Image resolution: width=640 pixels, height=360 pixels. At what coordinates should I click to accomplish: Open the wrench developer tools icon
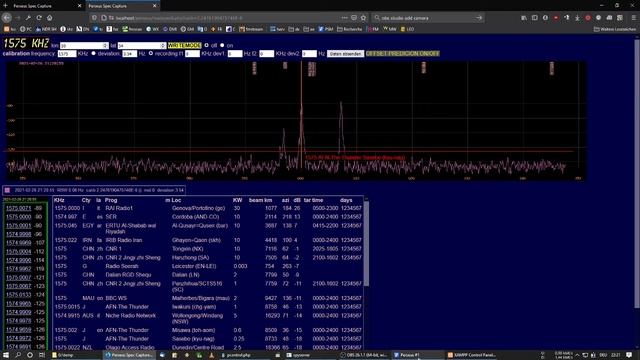click(x=28, y=18)
